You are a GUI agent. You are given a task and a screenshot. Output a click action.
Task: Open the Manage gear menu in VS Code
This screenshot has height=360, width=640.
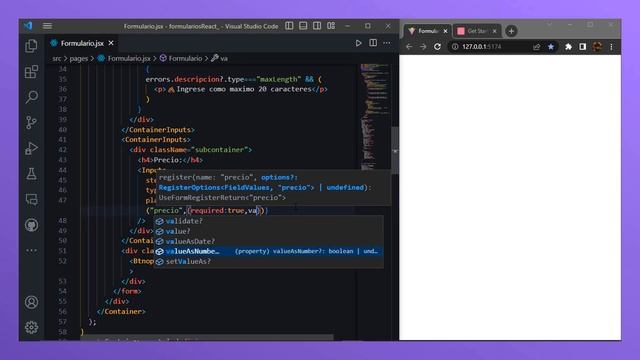[31, 327]
